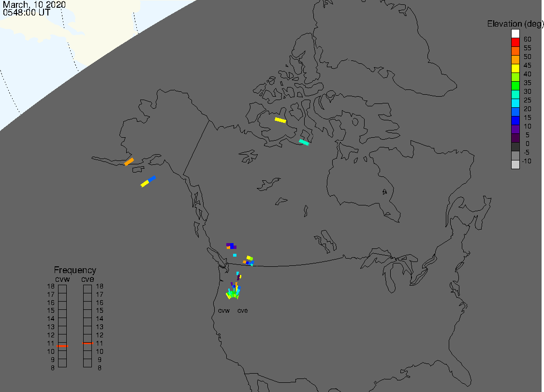
Task: Click tick label 8 right of the cve bar
Action: coord(100,368)
